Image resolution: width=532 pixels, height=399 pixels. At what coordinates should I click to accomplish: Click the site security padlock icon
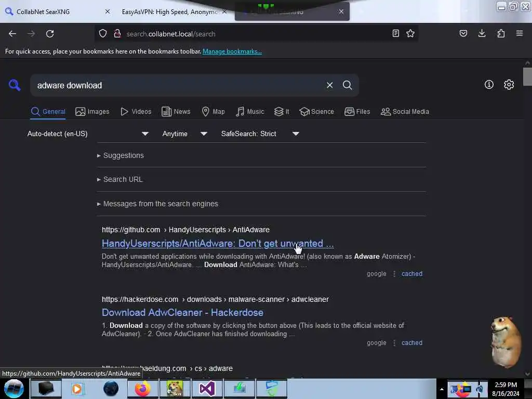[x=117, y=34]
